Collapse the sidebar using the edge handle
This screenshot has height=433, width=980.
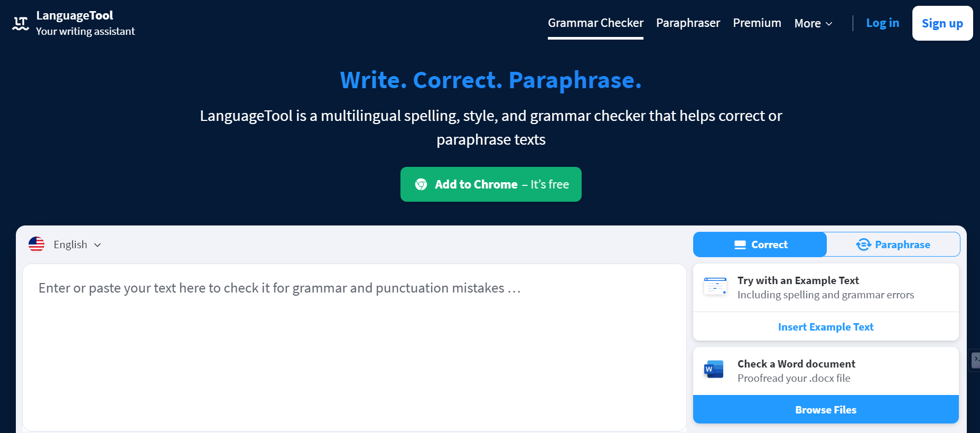[976, 360]
